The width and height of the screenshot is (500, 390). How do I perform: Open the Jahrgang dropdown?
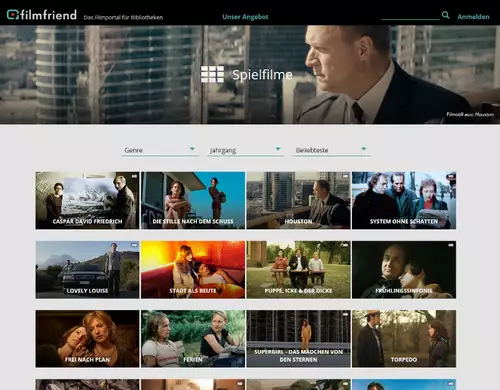(x=245, y=150)
